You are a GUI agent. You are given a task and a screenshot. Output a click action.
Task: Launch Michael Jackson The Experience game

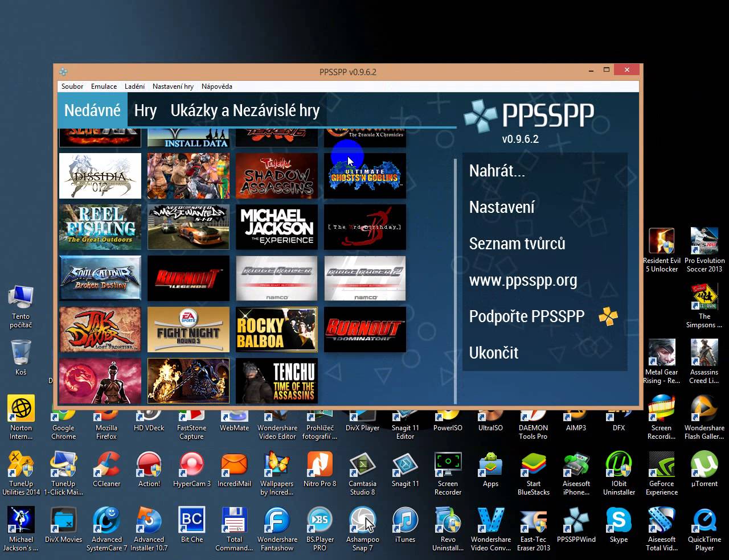(x=277, y=227)
